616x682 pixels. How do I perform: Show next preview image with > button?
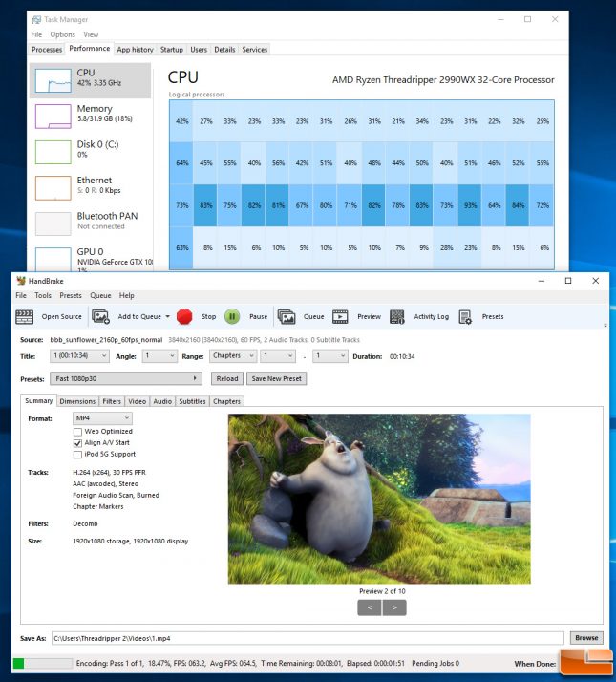(394, 607)
